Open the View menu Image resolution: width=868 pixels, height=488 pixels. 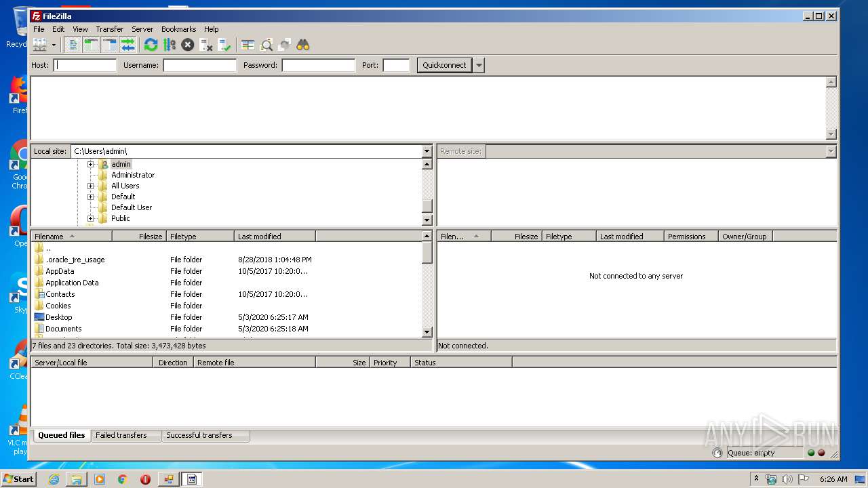tap(80, 29)
